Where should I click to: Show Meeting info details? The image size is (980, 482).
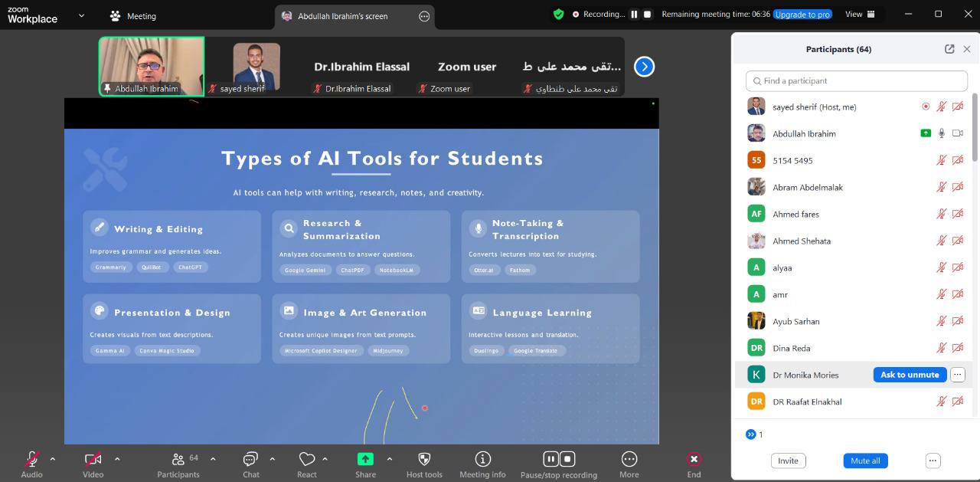pos(482,464)
